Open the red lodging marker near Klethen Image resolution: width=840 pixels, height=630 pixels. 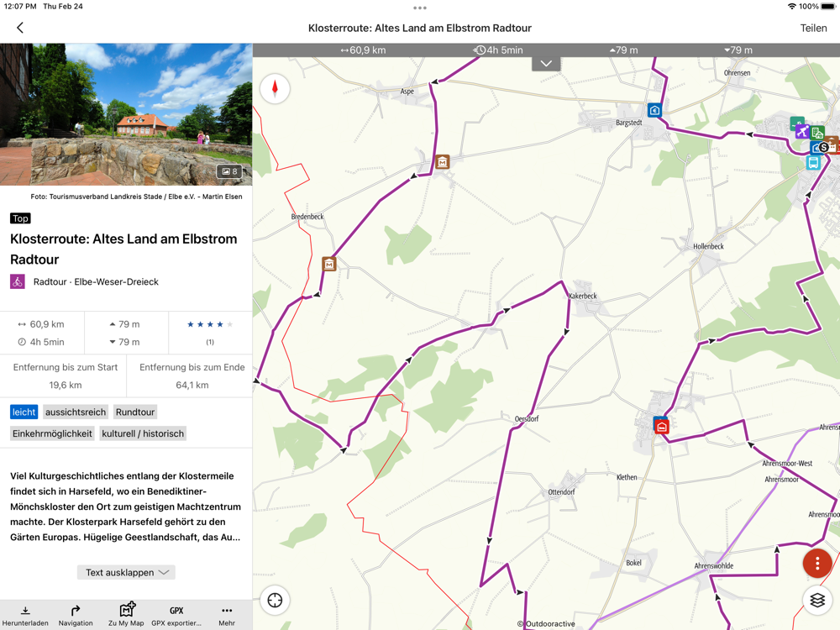(x=662, y=427)
